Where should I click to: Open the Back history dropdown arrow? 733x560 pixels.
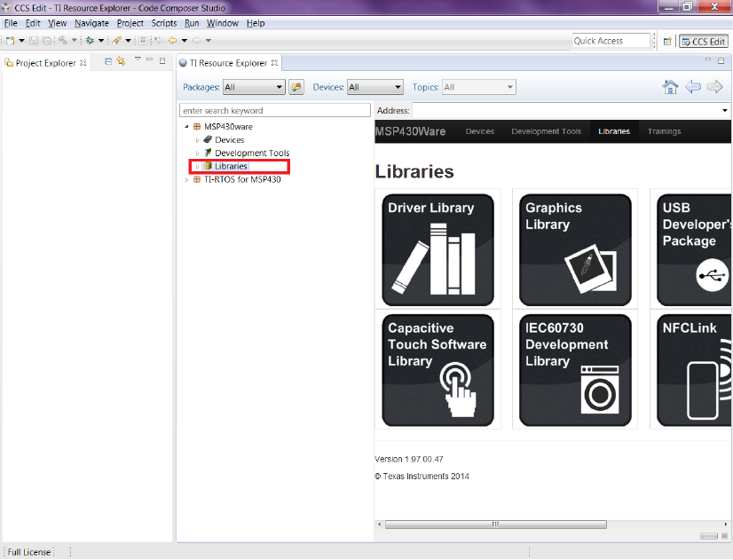click(185, 41)
